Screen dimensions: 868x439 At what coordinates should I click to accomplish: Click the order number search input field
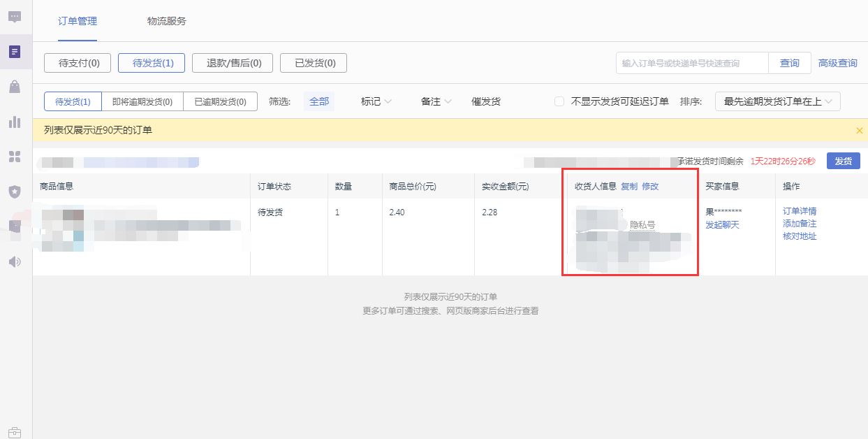(x=691, y=63)
